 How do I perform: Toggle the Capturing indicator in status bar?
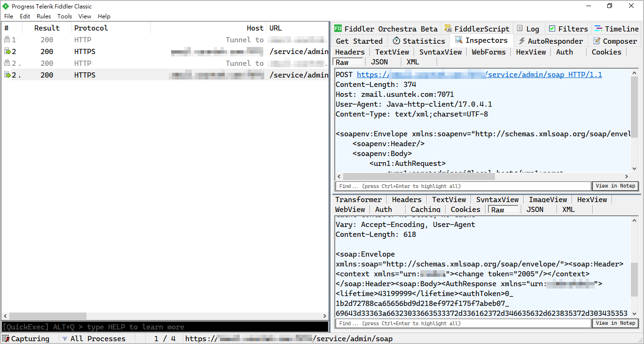coord(26,338)
